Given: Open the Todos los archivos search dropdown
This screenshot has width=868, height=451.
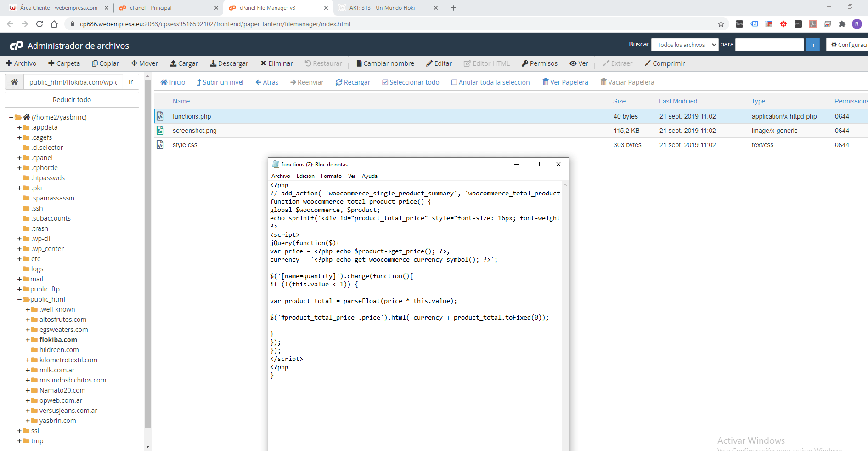Looking at the screenshot, I should [x=685, y=45].
